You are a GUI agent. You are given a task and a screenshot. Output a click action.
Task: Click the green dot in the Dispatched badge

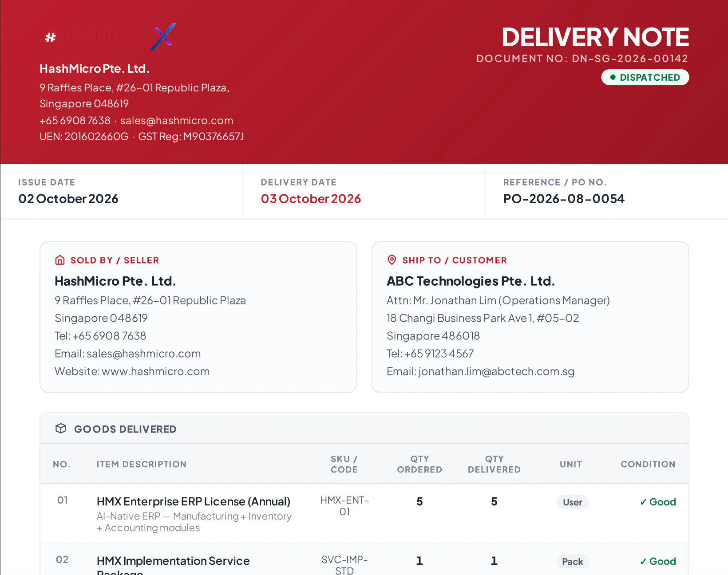(613, 77)
